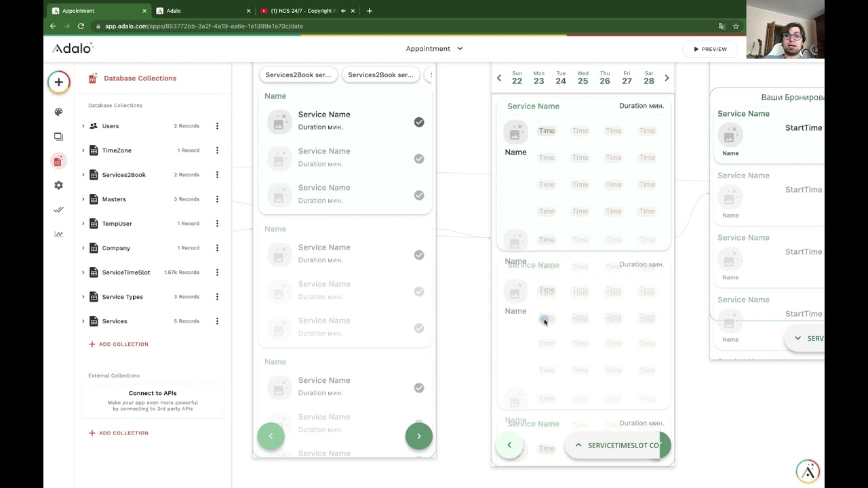Click the light green back arrow on services screen
Viewport: 868px width, 488px height.
click(x=271, y=436)
